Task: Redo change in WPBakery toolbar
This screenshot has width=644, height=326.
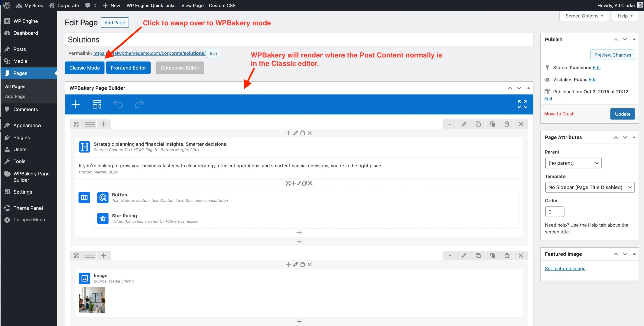Action: [x=139, y=104]
